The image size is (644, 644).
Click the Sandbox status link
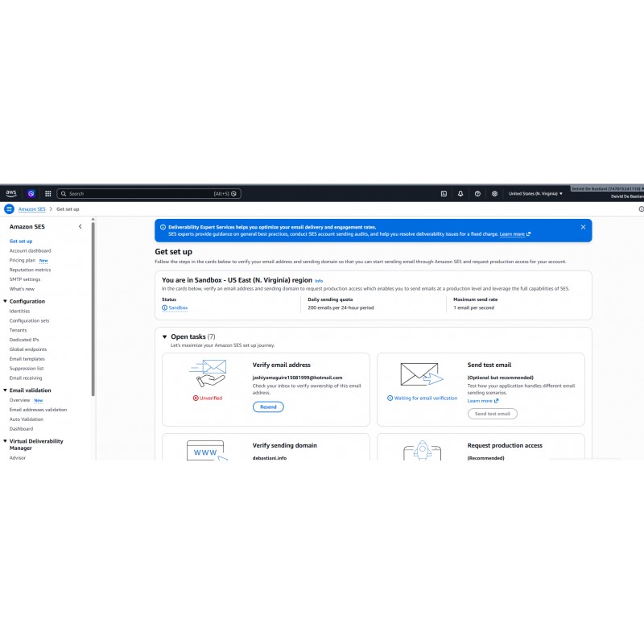point(175,308)
